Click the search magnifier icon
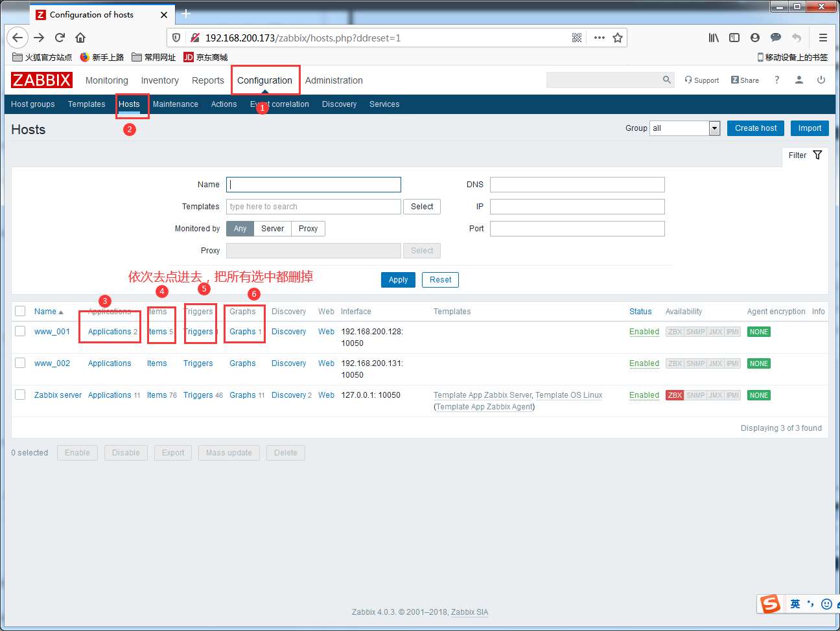Screen dimensions: 840x631 [x=666, y=80]
